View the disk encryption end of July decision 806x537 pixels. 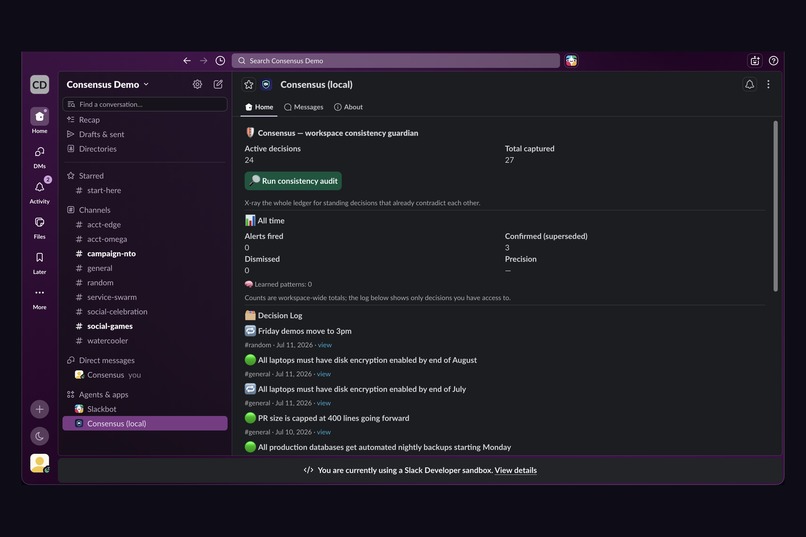point(324,403)
